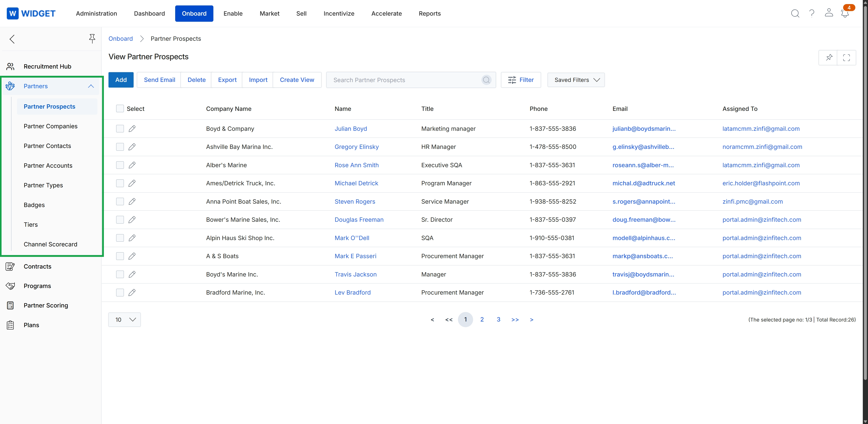Click the Onboard breadcrumb link

121,38
